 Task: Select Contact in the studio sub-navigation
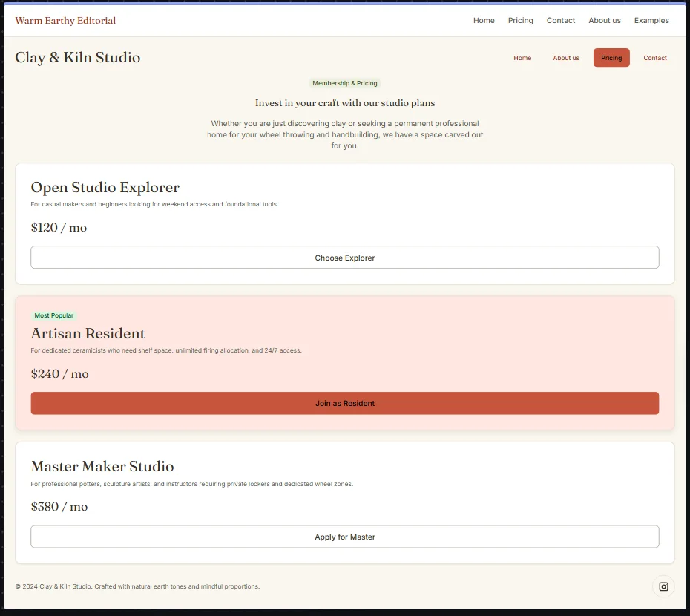pyautogui.click(x=655, y=58)
